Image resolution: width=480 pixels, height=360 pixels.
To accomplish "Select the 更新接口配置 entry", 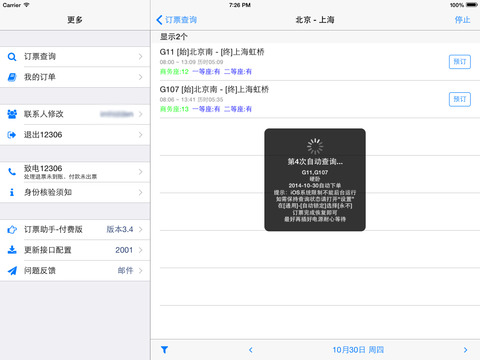I will (x=75, y=250).
